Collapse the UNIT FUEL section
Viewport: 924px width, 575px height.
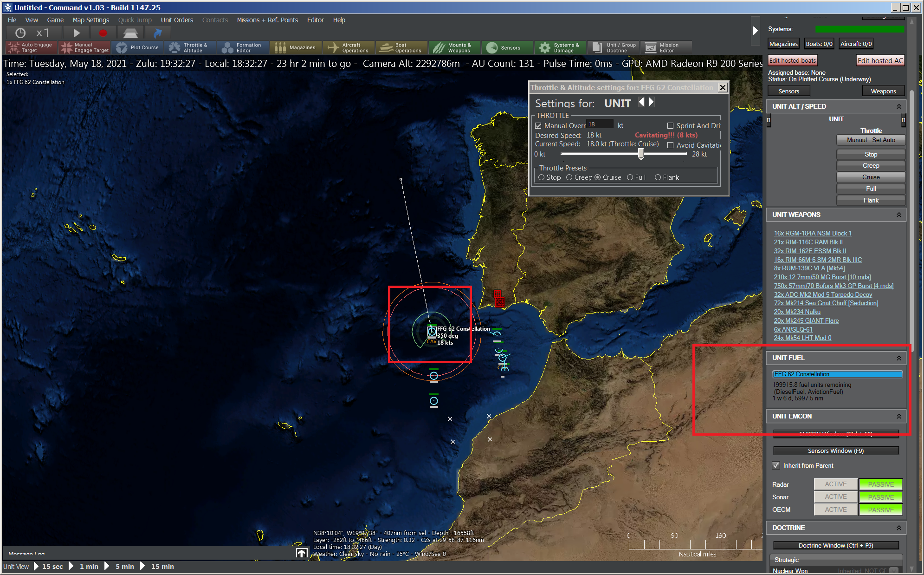(x=899, y=358)
